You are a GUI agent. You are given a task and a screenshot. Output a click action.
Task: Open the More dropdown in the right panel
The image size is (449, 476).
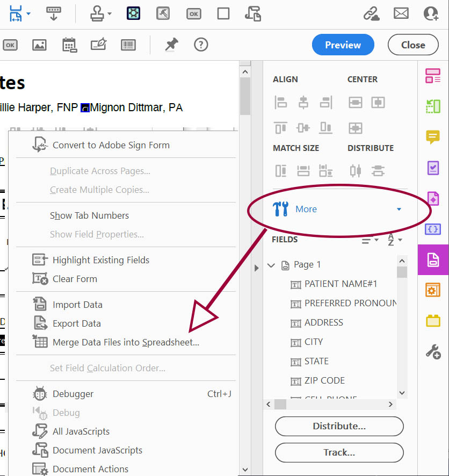[x=306, y=209]
